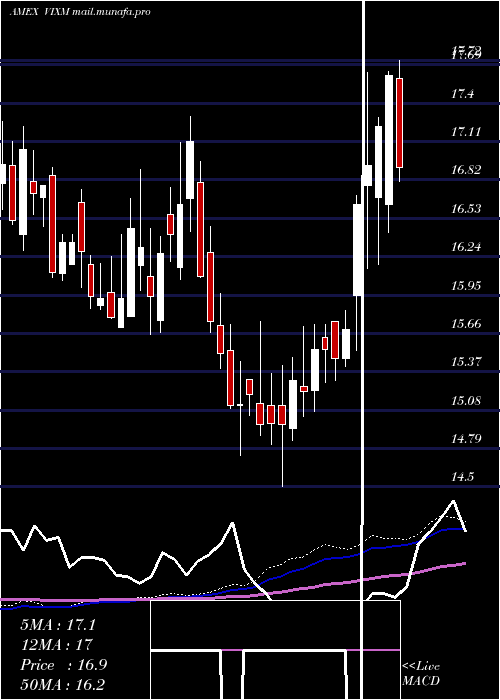
Task: Select the 16.24 price axis label
Action: point(466,246)
